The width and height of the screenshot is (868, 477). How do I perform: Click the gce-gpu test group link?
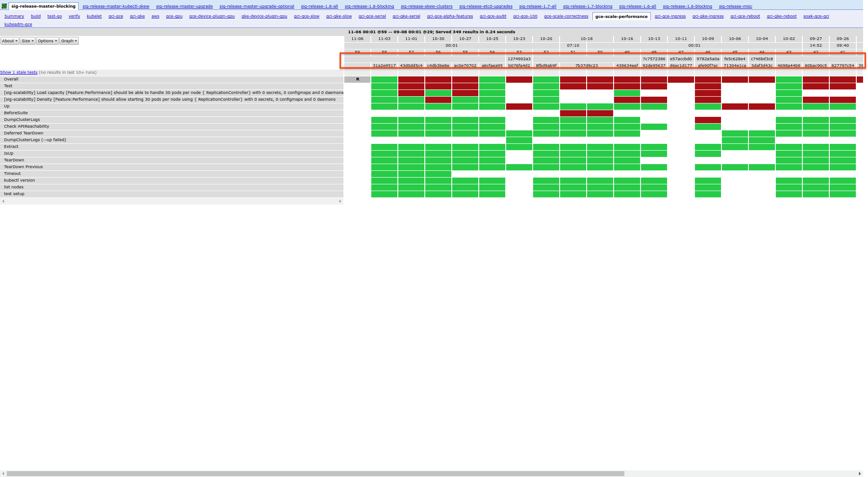174,16
